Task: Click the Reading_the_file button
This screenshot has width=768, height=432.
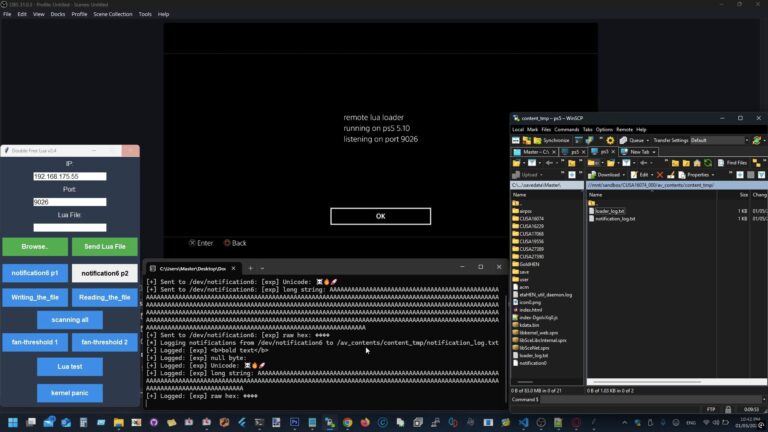Action: click(105, 297)
